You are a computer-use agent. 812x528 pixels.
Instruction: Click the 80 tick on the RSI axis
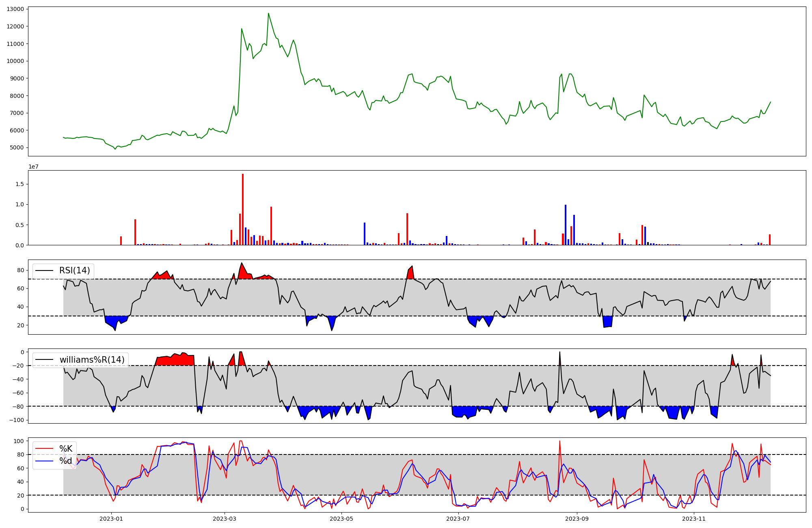[x=20, y=270]
